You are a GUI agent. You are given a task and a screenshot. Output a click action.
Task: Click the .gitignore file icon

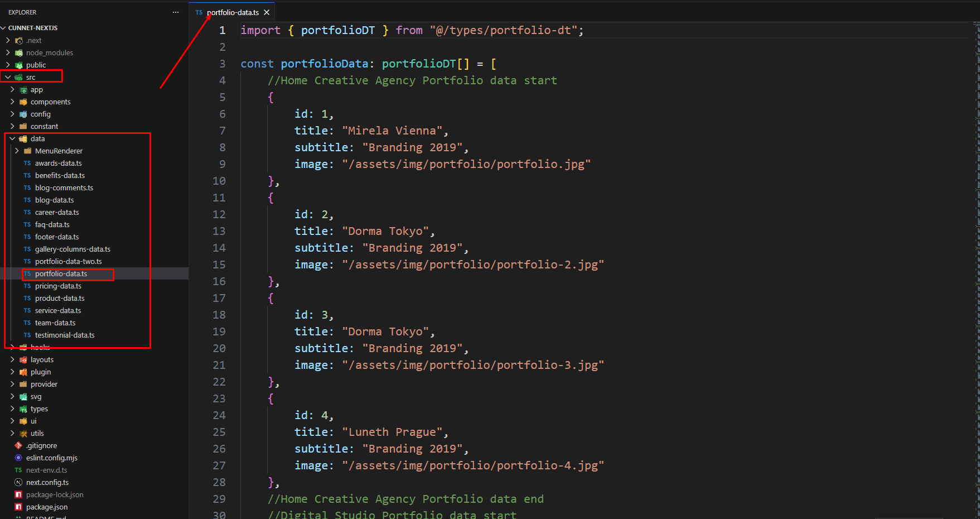point(18,445)
